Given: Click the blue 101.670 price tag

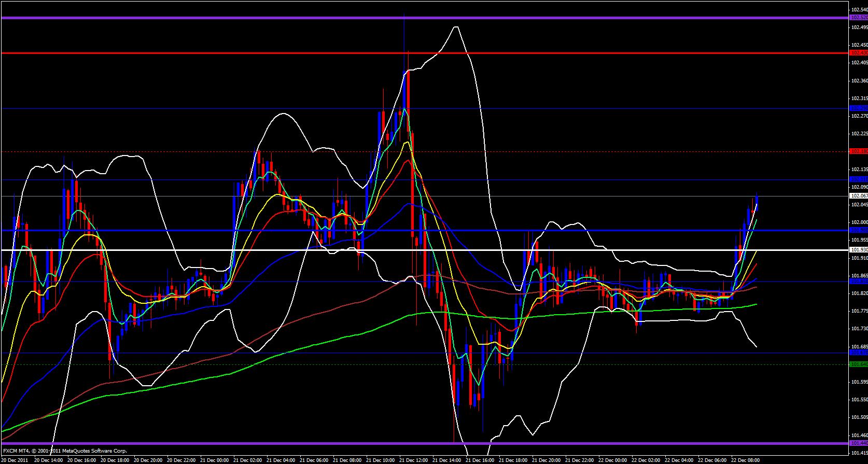Looking at the screenshot, I should [859, 353].
